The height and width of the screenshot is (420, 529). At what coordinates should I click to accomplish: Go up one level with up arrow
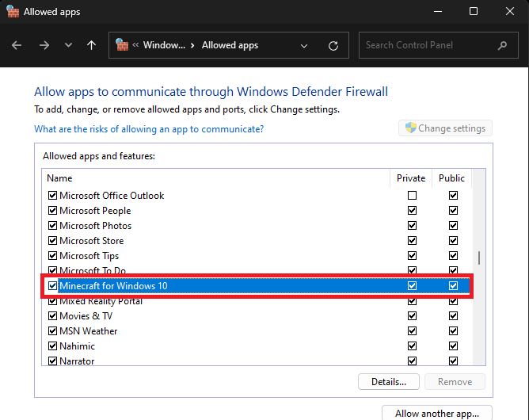pos(92,45)
